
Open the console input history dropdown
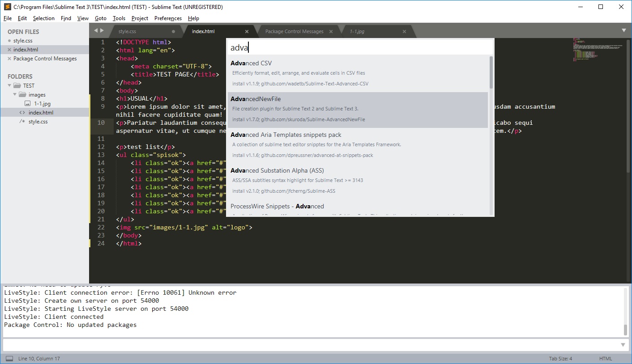coord(623,345)
